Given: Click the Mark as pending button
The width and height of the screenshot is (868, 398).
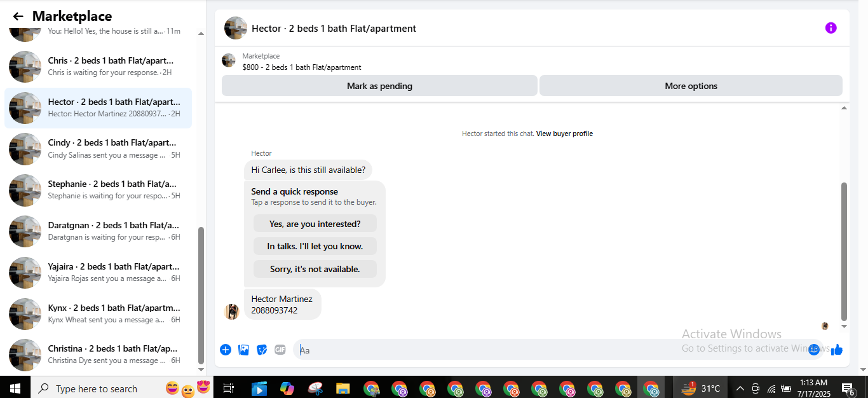Looking at the screenshot, I should tap(379, 86).
